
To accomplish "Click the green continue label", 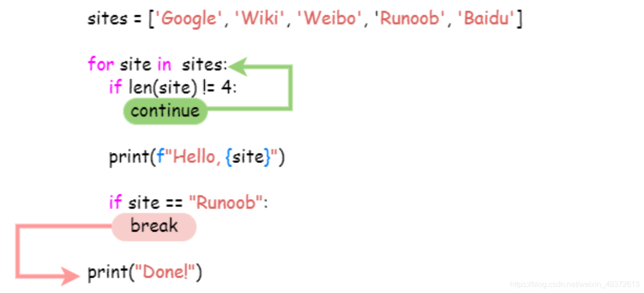I will (166, 111).
